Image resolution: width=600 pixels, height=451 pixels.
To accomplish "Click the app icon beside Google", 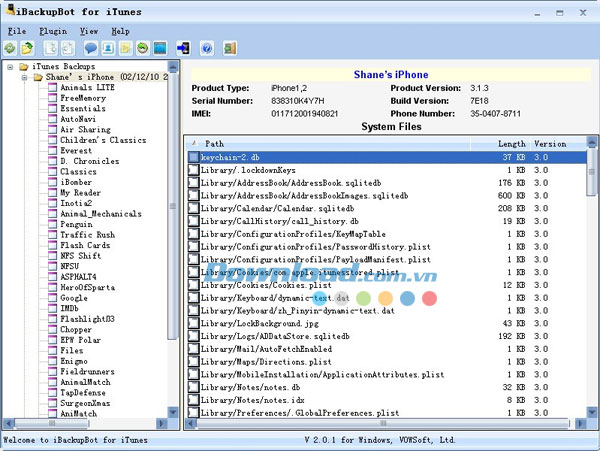I will [x=53, y=298].
